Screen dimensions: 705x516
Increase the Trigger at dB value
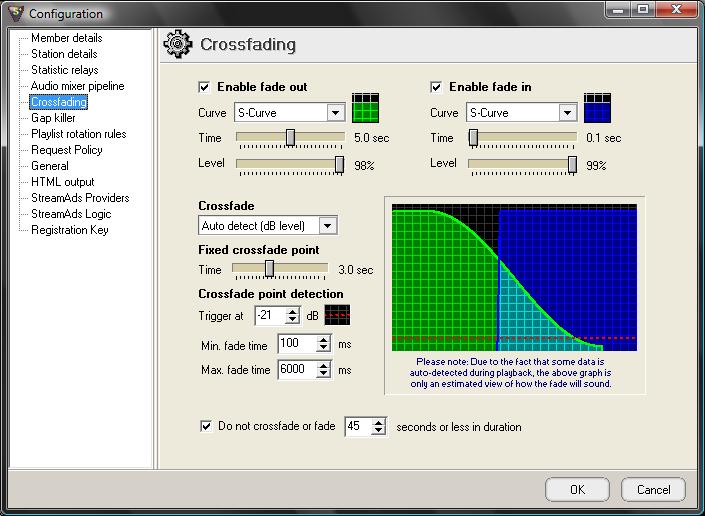click(x=293, y=311)
